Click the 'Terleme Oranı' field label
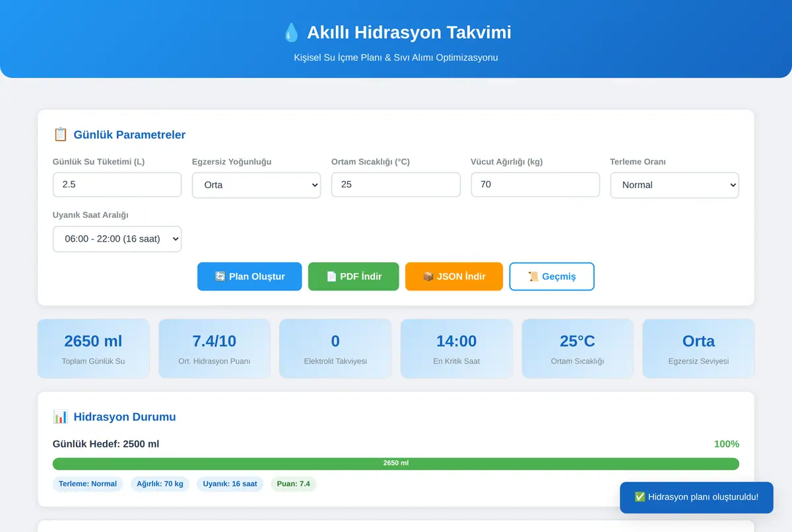The image size is (792, 532). coord(638,162)
